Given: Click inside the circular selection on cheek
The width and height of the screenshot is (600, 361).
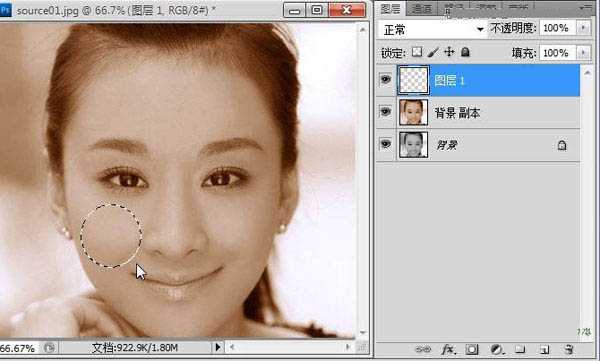Looking at the screenshot, I should pyautogui.click(x=111, y=236).
